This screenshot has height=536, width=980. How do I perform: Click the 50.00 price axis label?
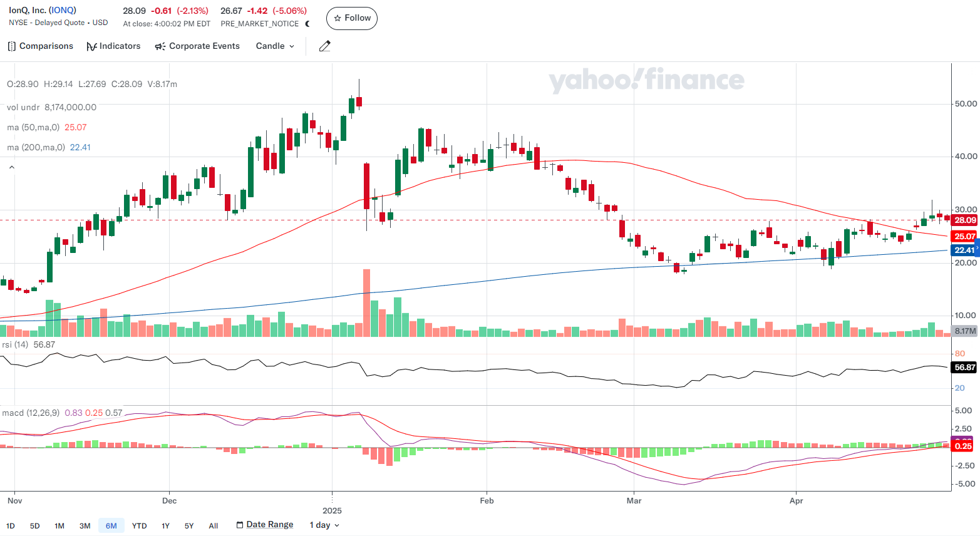pos(965,104)
